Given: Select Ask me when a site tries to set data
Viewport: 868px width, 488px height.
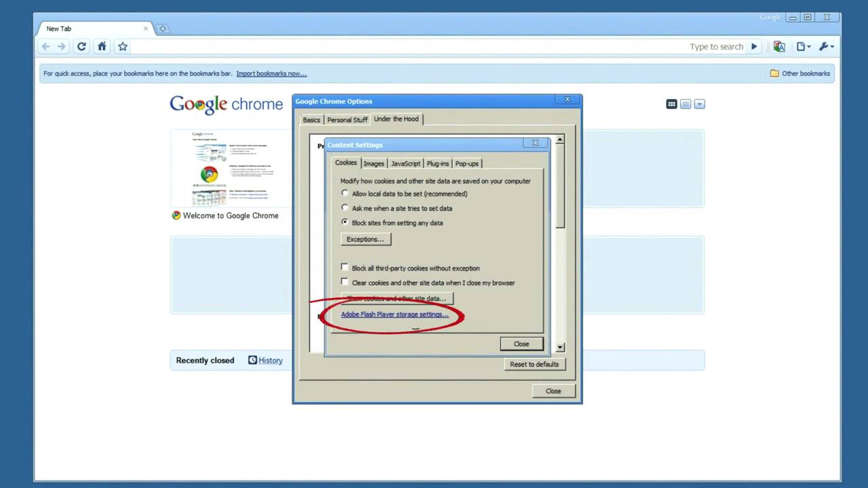Looking at the screenshot, I should 345,208.
